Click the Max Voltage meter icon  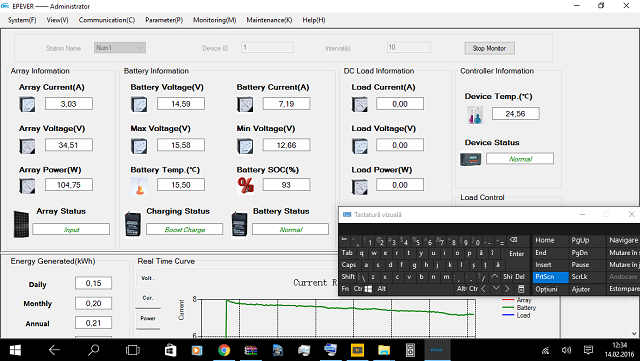pos(139,146)
